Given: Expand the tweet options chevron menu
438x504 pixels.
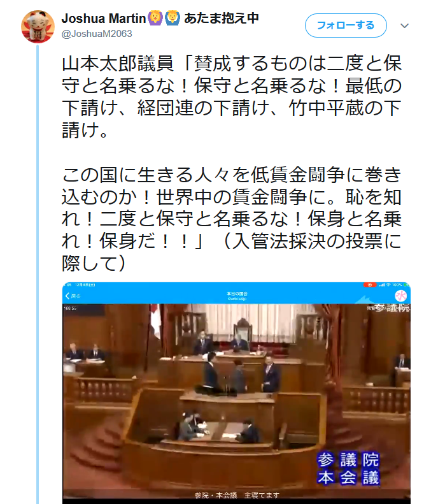Looking at the screenshot, I should click(405, 25).
